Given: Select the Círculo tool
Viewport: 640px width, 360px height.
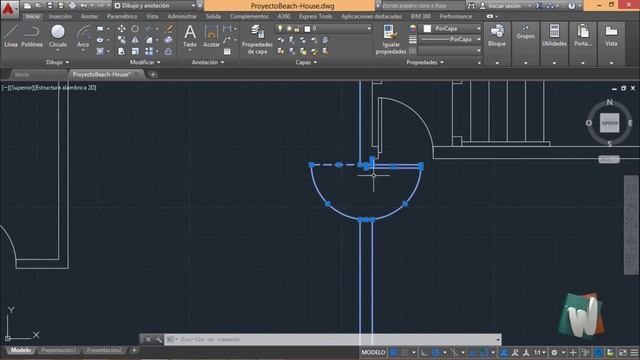Looking at the screenshot, I should coord(58,36).
